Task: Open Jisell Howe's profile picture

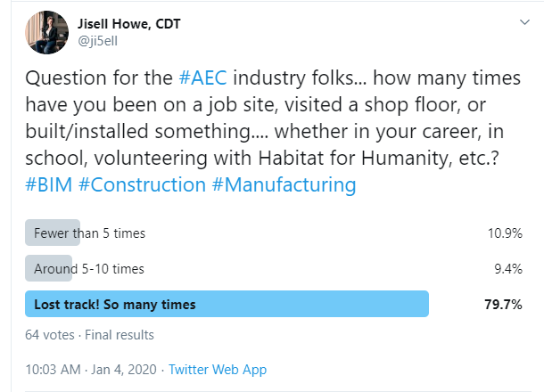Action: 47,32
